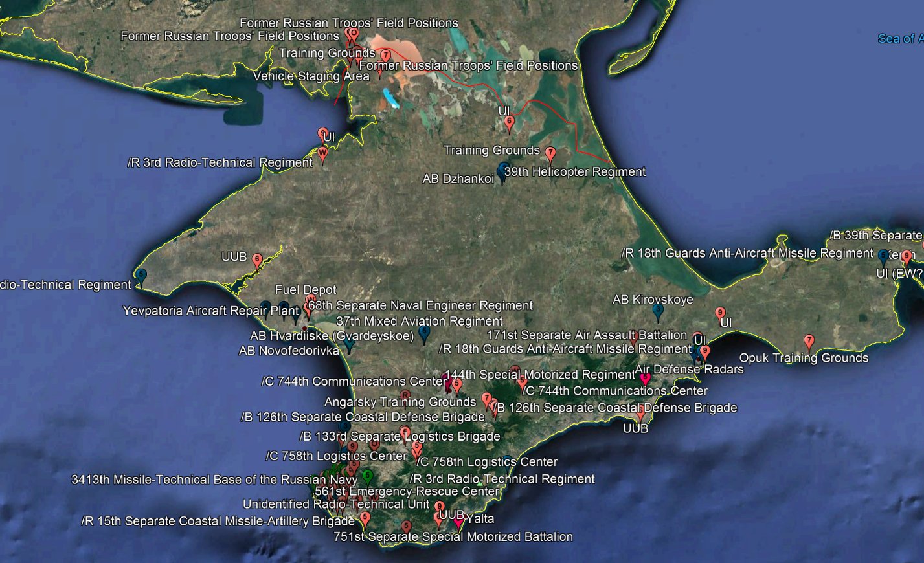Select the 751st Separate Special Motorized Battalion pin
The width and height of the screenshot is (924, 563).
[x=406, y=527]
